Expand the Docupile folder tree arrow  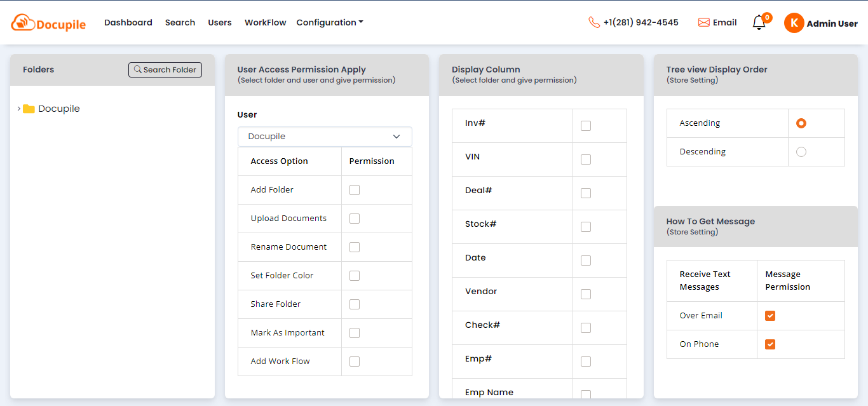pos(18,109)
